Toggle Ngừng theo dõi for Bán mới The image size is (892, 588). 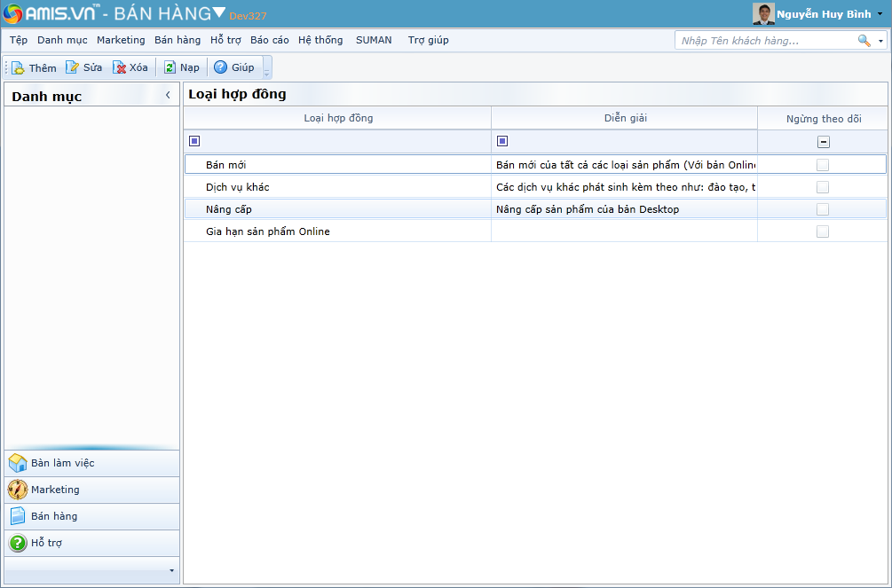click(823, 165)
